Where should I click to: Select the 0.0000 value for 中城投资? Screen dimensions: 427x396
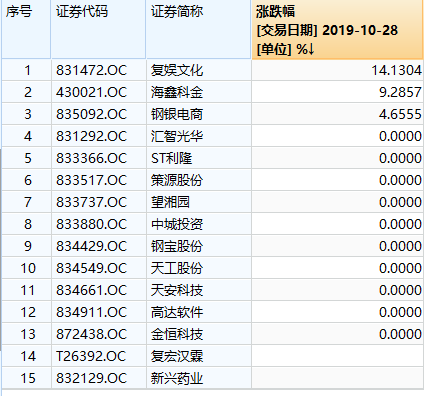pos(400,224)
